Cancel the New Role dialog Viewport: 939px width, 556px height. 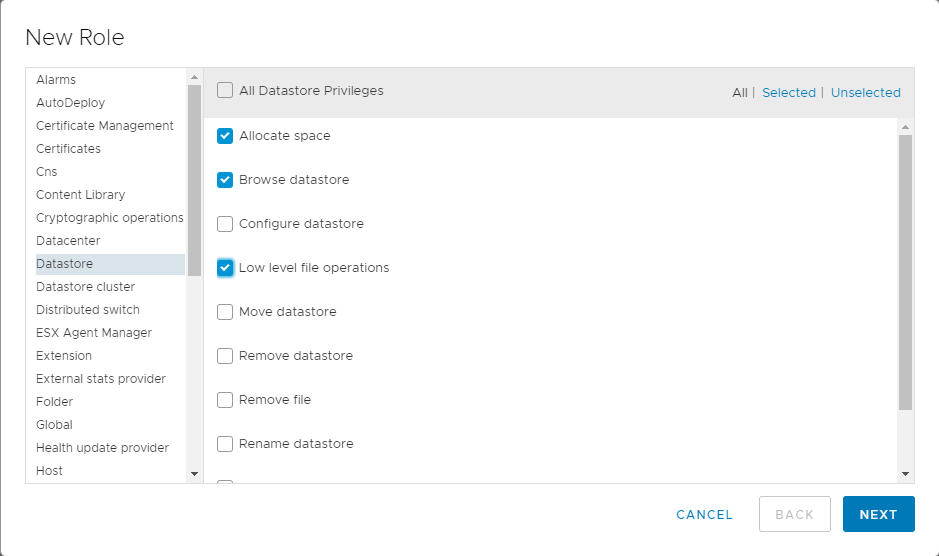point(704,514)
